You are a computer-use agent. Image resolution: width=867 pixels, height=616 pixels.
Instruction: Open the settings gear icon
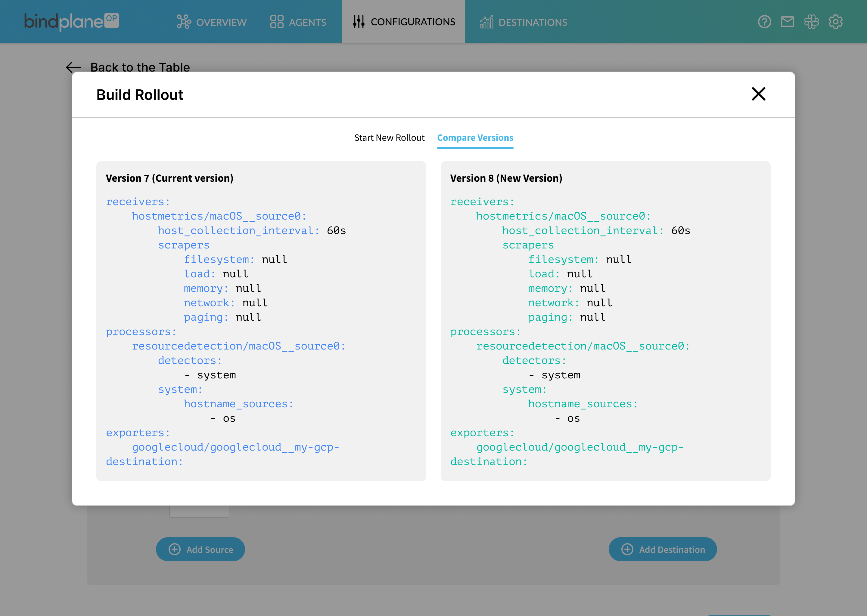[835, 22]
